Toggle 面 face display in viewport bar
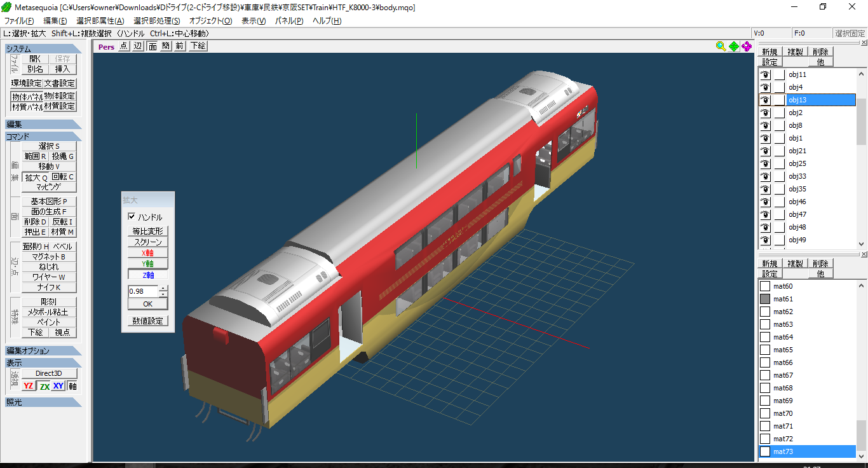Viewport: 868px width, 468px height. pos(153,46)
